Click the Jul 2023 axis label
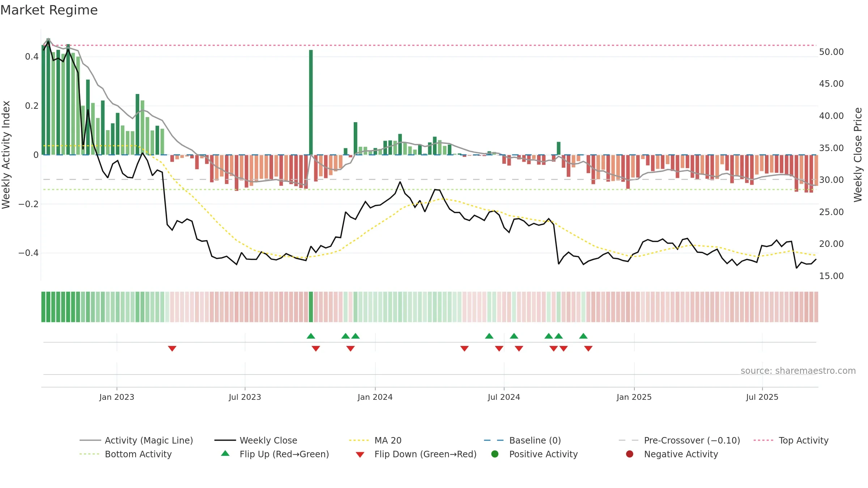Image resolution: width=868 pixels, height=488 pixels. pos(245,397)
